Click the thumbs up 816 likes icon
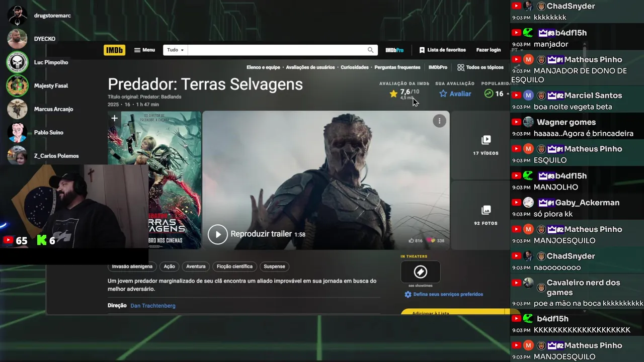This screenshot has height=362, width=644. 411,241
